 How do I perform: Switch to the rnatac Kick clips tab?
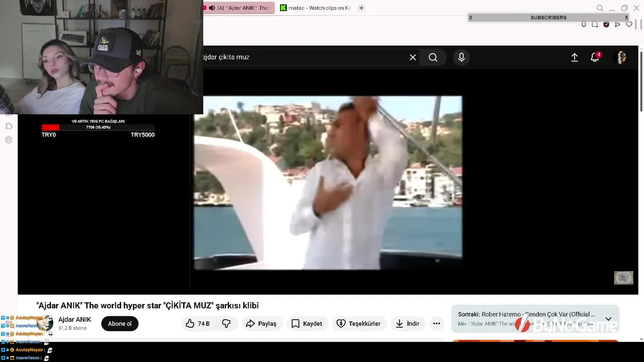(316, 8)
